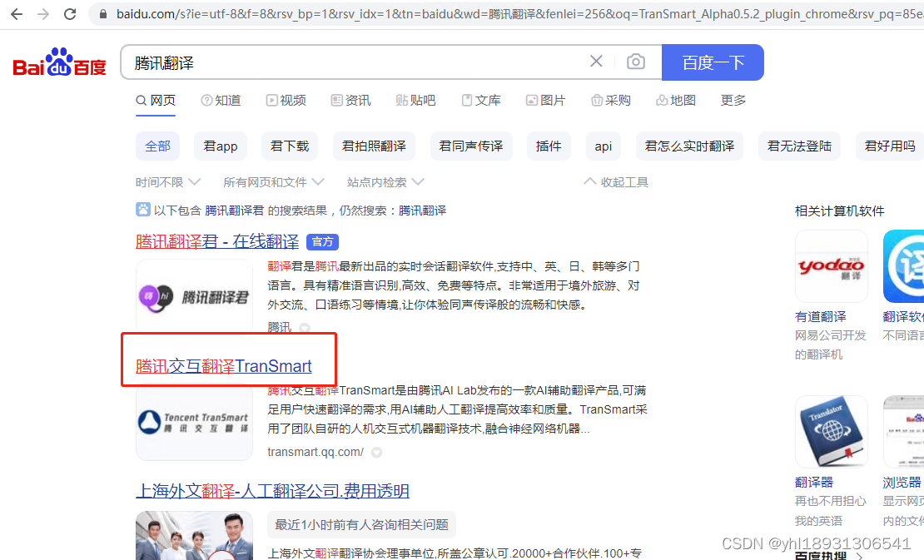Open 翻译器 book icon thumbnail

click(x=832, y=432)
